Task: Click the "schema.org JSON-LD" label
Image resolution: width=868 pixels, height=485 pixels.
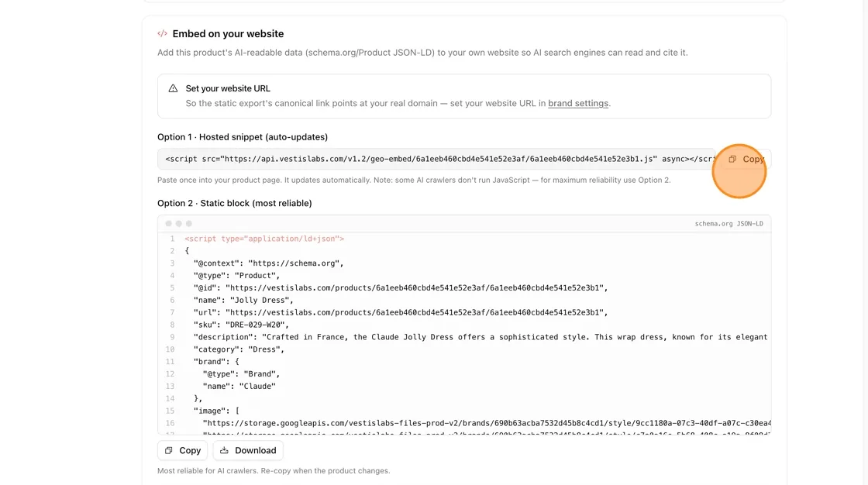Action: [x=728, y=224]
